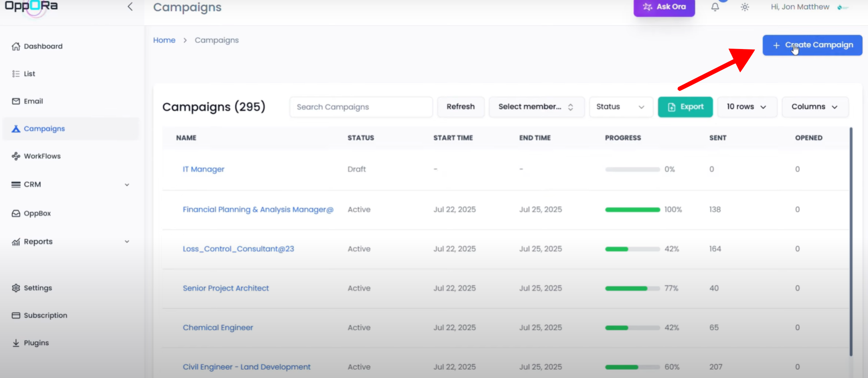Open the Status filter dropdown

coord(621,107)
